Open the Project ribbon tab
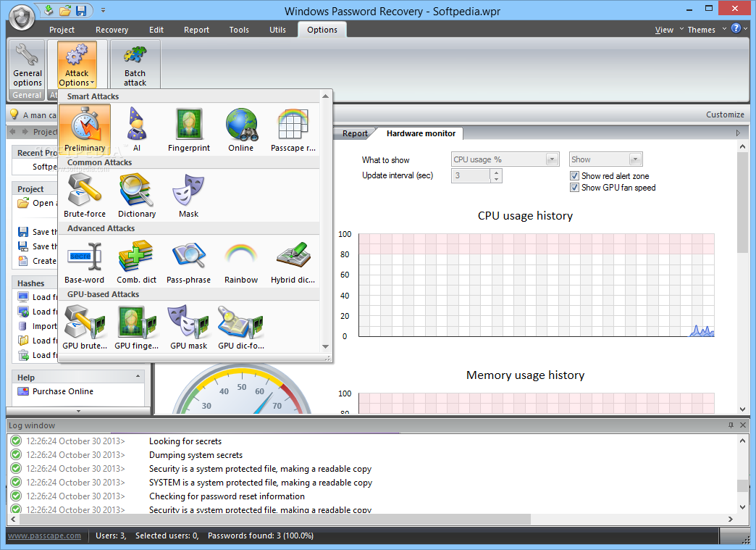 62,30
